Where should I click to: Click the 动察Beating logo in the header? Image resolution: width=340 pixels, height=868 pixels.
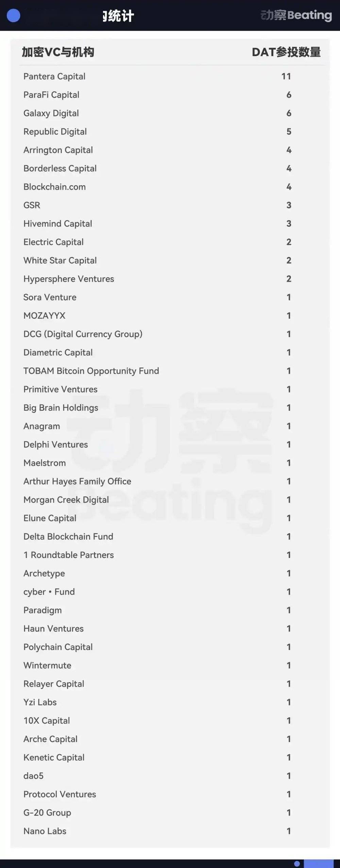tap(296, 15)
